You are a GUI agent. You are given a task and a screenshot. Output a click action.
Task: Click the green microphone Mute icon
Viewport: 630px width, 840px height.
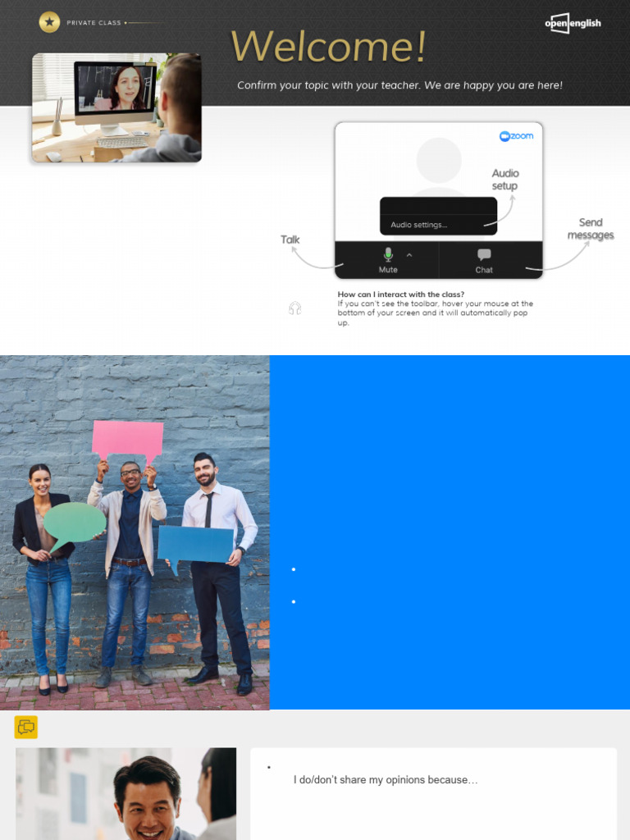(388, 254)
